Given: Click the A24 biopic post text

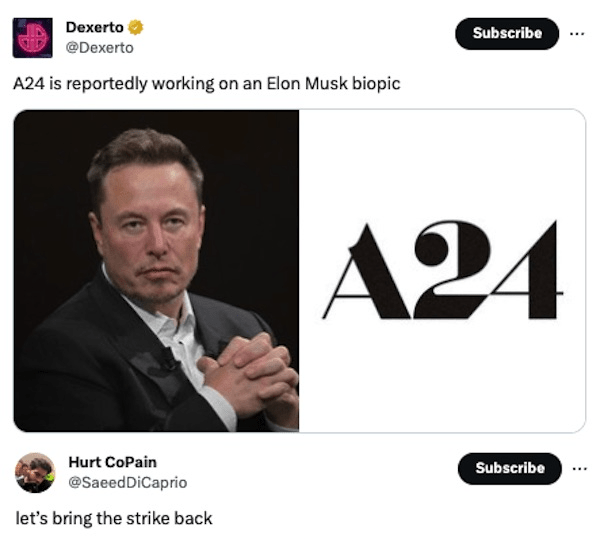Looking at the screenshot, I should (206, 84).
